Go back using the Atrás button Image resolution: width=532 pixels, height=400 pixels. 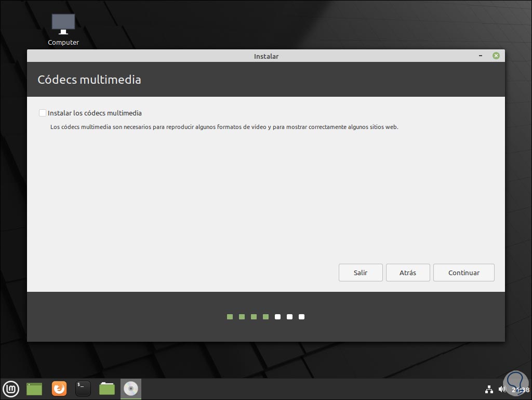click(x=408, y=272)
